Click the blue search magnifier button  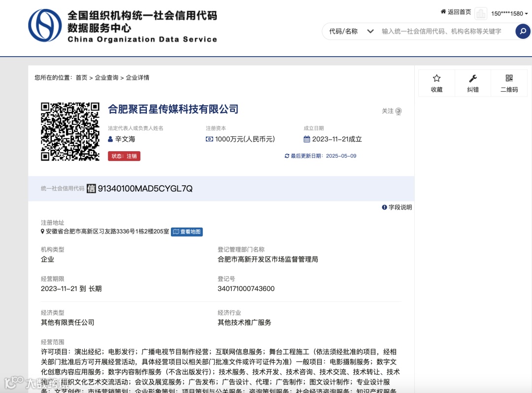click(523, 31)
